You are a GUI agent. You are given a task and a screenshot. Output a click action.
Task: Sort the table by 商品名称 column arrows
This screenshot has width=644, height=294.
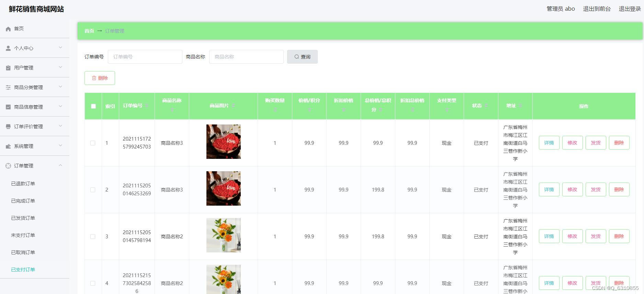click(172, 110)
